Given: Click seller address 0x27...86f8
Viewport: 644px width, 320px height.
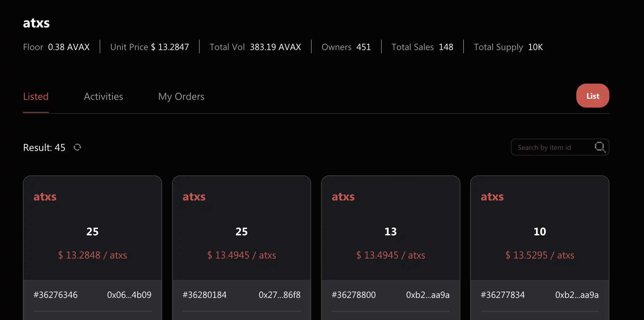Looking at the screenshot, I should tap(279, 295).
